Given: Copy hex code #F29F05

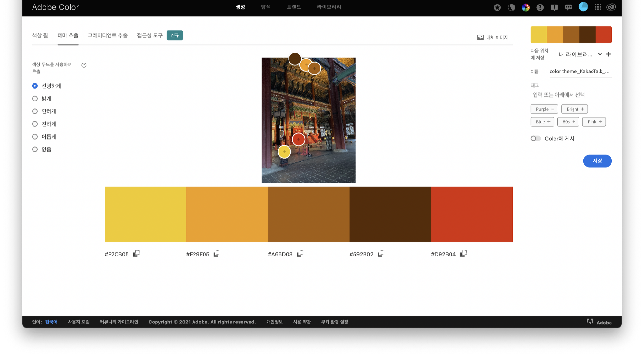Looking at the screenshot, I should pyautogui.click(x=217, y=254).
